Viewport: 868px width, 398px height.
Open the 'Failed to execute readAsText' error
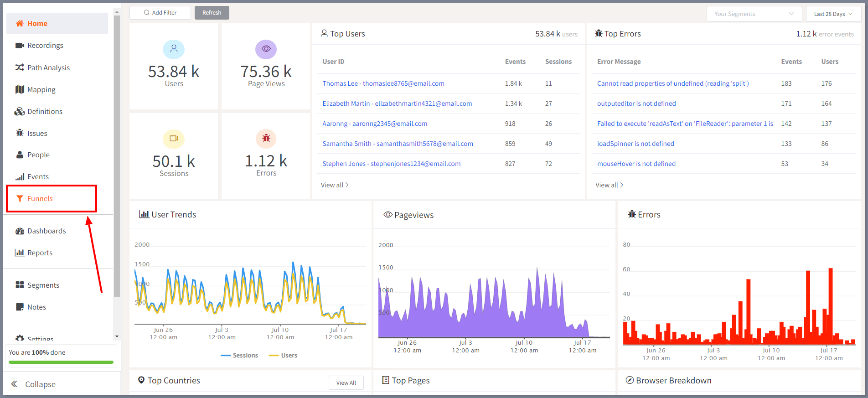pos(685,124)
